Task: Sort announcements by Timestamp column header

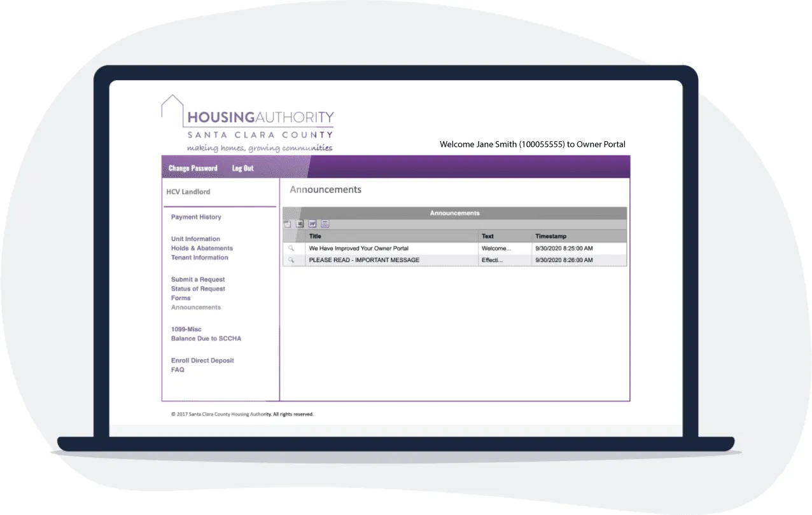Action: 550,237
